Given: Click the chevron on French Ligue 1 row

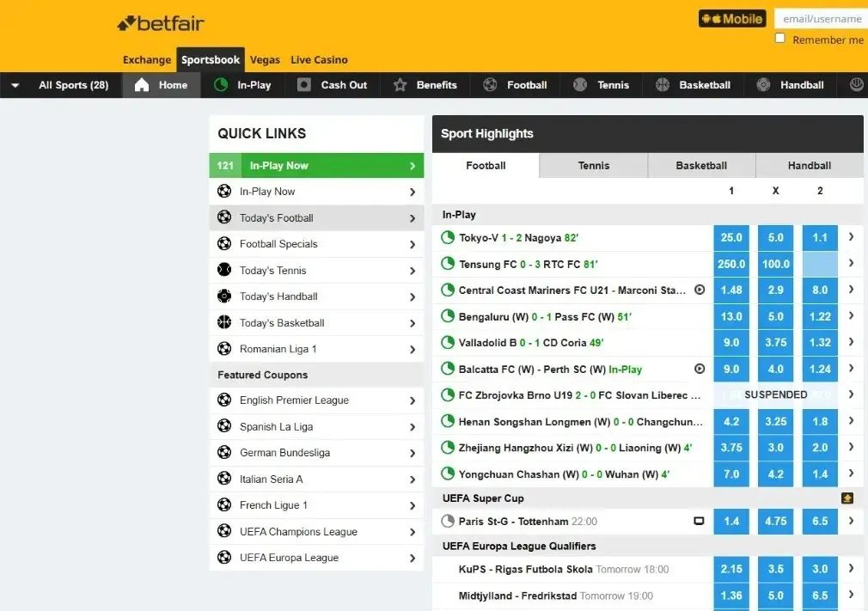Looking at the screenshot, I should click(x=413, y=506).
